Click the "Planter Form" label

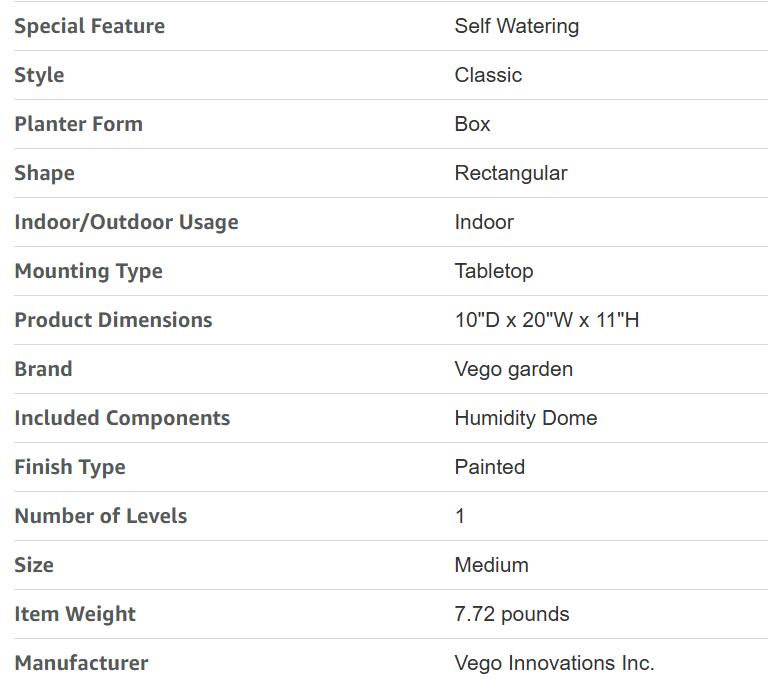click(x=78, y=124)
